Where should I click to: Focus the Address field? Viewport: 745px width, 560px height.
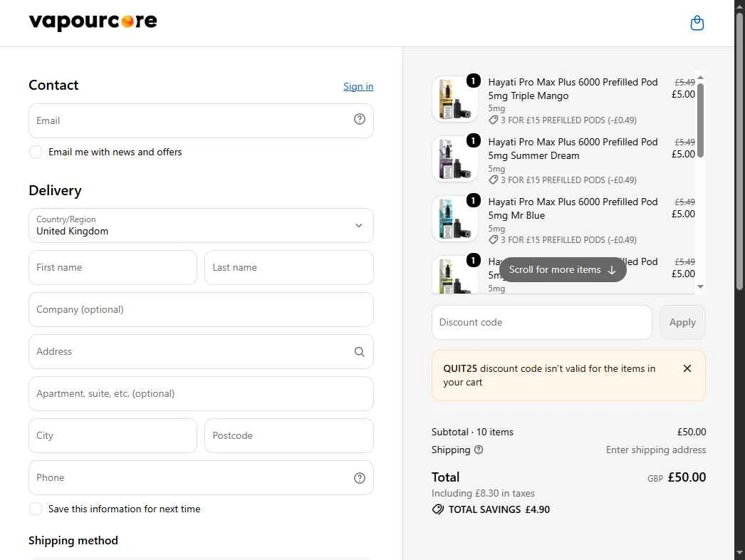[x=201, y=352]
